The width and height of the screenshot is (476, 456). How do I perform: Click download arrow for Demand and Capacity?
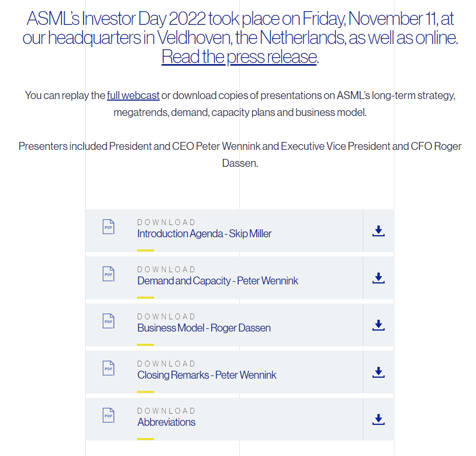tap(378, 278)
